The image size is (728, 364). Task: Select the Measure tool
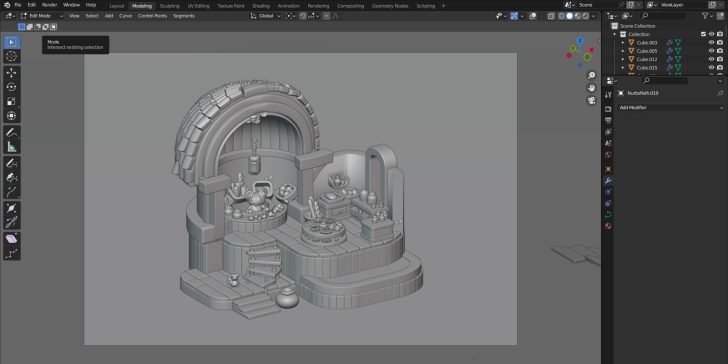(12, 147)
